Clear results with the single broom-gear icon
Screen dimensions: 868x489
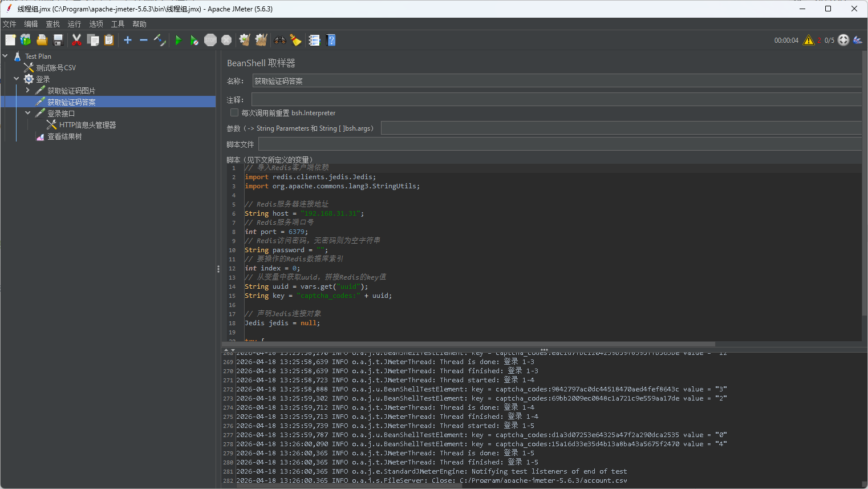tap(245, 40)
